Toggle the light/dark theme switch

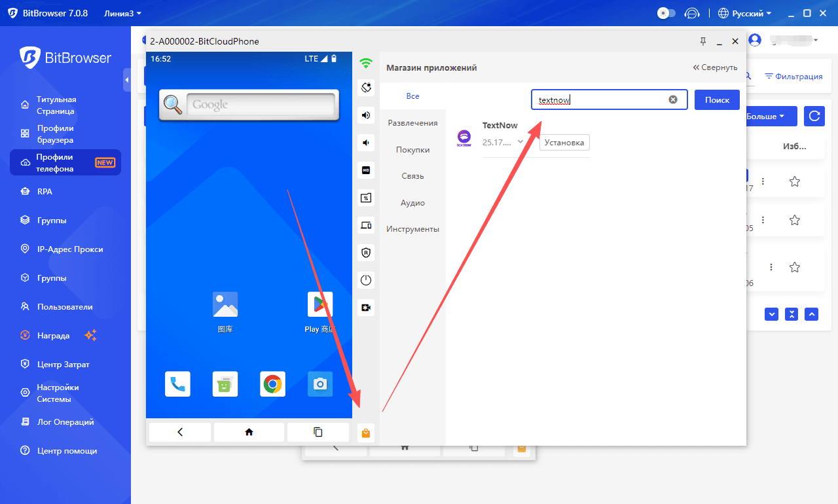[x=666, y=13]
